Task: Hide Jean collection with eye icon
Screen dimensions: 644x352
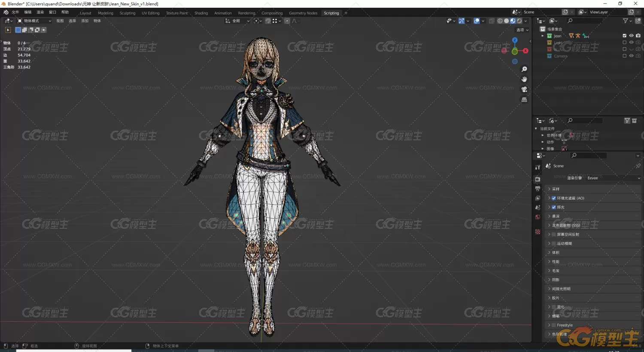Action: point(631,36)
